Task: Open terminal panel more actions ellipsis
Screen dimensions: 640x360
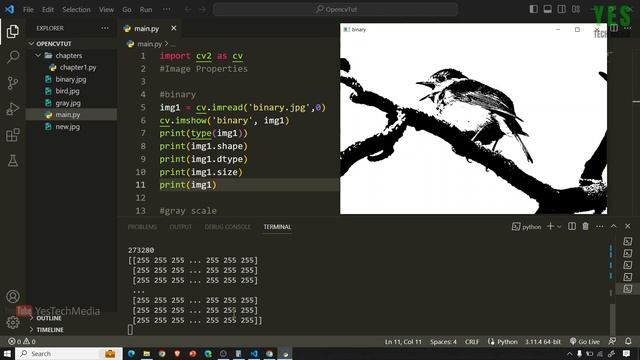Action: click(599, 226)
